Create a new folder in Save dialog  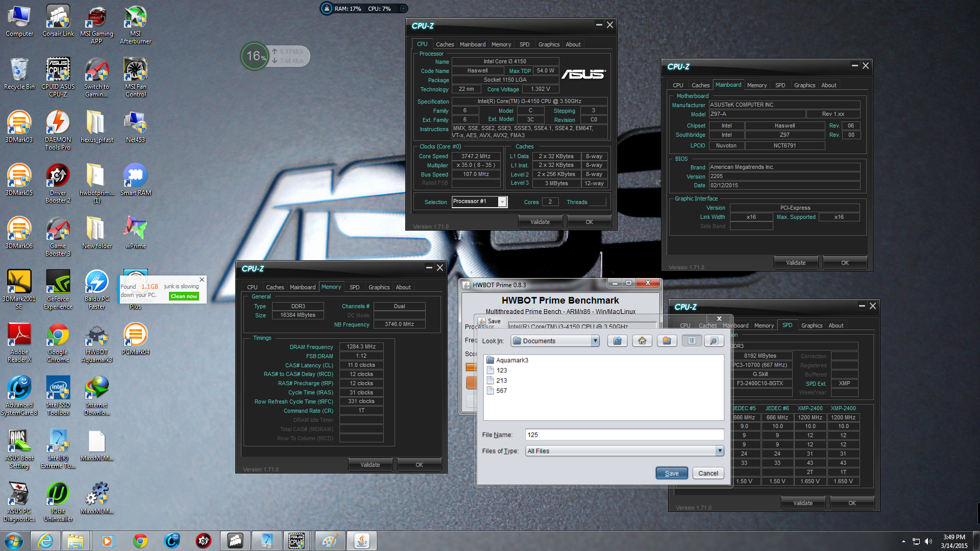pos(667,341)
